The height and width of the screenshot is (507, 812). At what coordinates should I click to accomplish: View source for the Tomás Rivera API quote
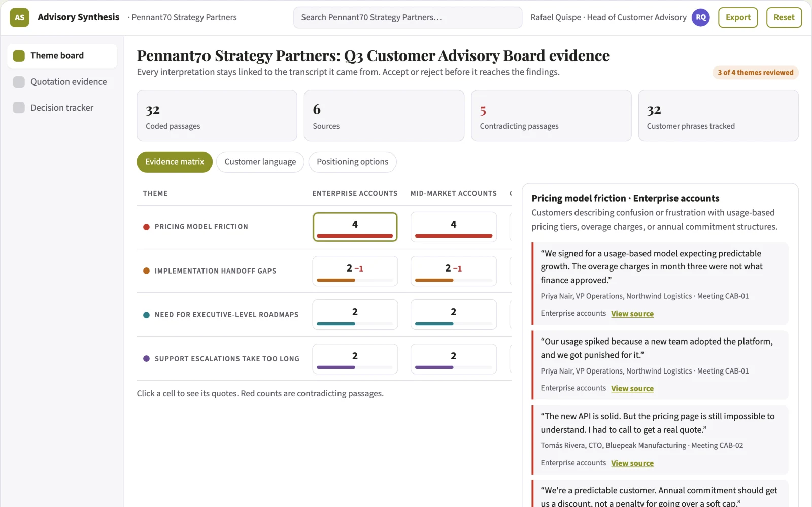632,463
